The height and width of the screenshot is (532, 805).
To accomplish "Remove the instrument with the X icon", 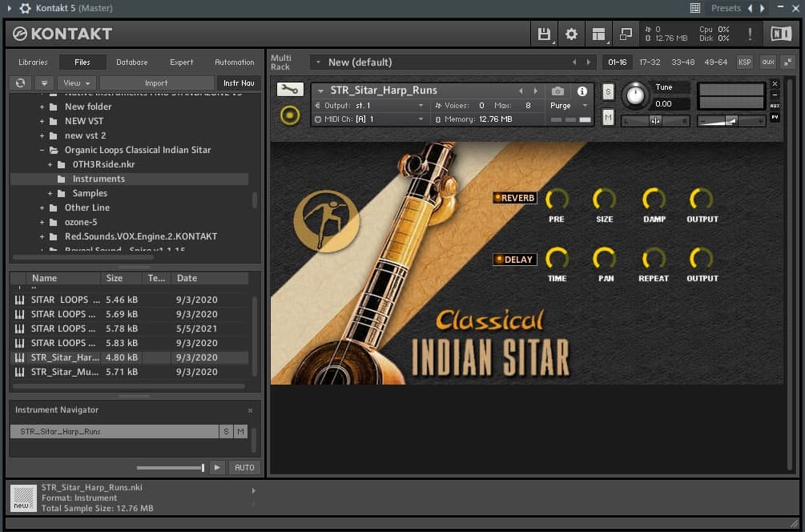I will coord(775,83).
